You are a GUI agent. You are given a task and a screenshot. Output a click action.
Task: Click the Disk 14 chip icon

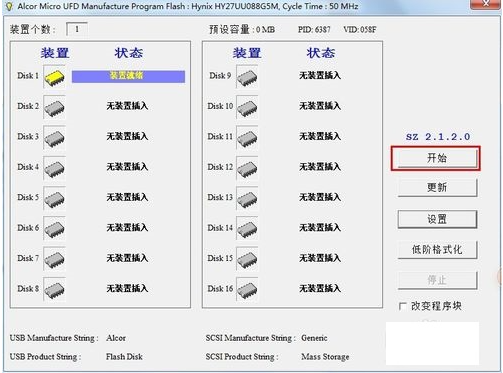click(x=247, y=229)
